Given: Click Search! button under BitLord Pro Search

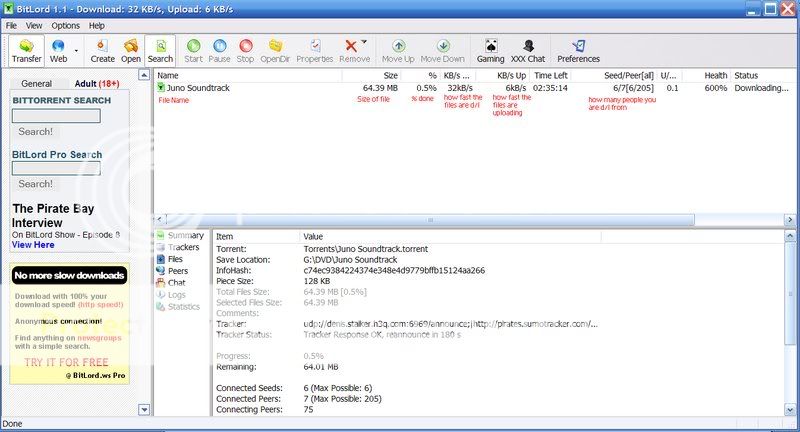Looking at the screenshot, I should [35, 184].
